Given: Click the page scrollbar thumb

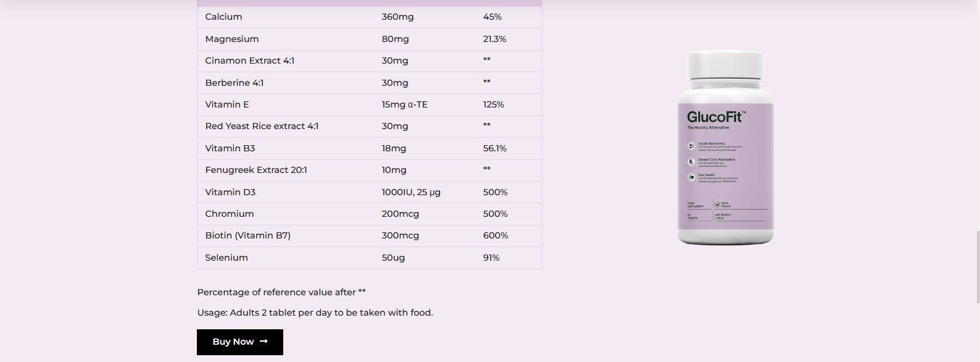Looking at the screenshot, I should [x=978, y=267].
